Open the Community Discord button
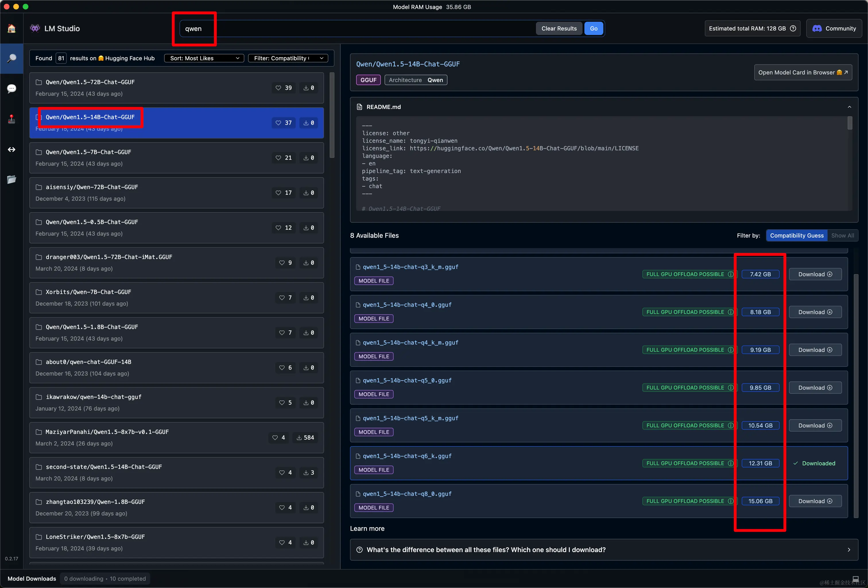The height and width of the screenshot is (588, 868). click(x=834, y=28)
